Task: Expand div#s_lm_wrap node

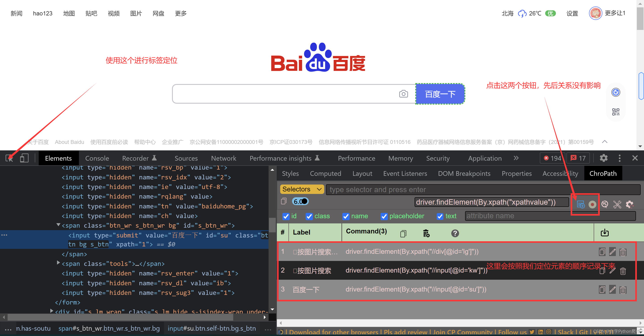Action: click(x=51, y=311)
